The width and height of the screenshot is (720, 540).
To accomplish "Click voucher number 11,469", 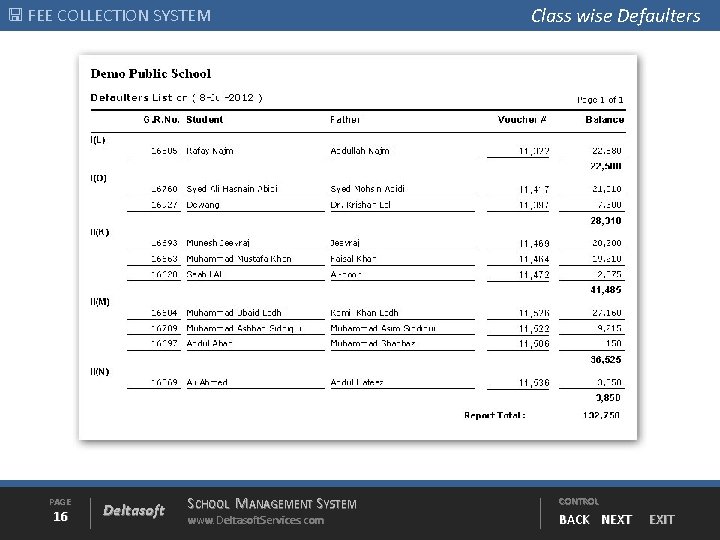I will [x=534, y=243].
